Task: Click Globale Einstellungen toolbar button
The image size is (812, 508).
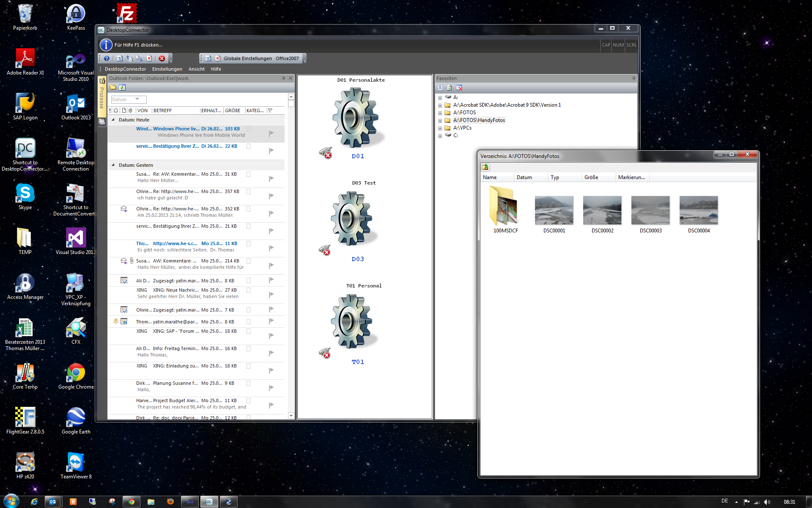Action: pyautogui.click(x=247, y=58)
